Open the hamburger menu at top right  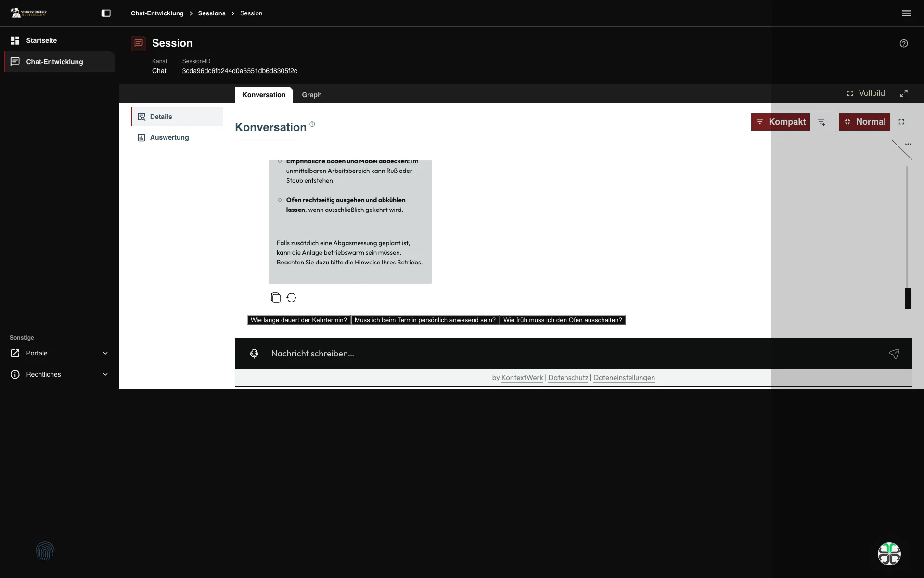[x=906, y=13]
